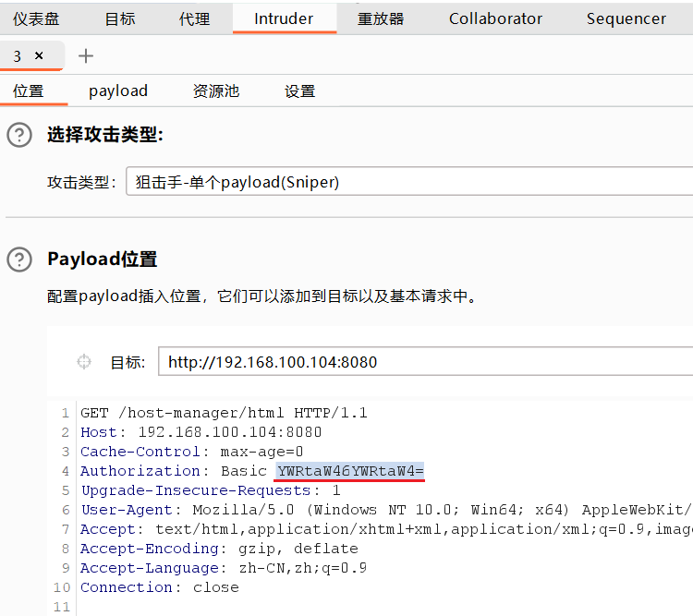Open the Sequencer tab
This screenshot has height=616, width=693.
coord(626,18)
